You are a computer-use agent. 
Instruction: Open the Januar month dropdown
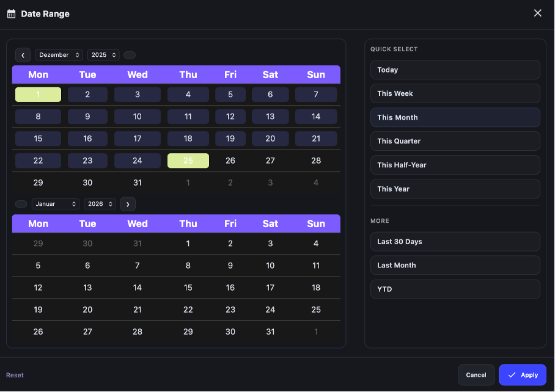tap(55, 205)
